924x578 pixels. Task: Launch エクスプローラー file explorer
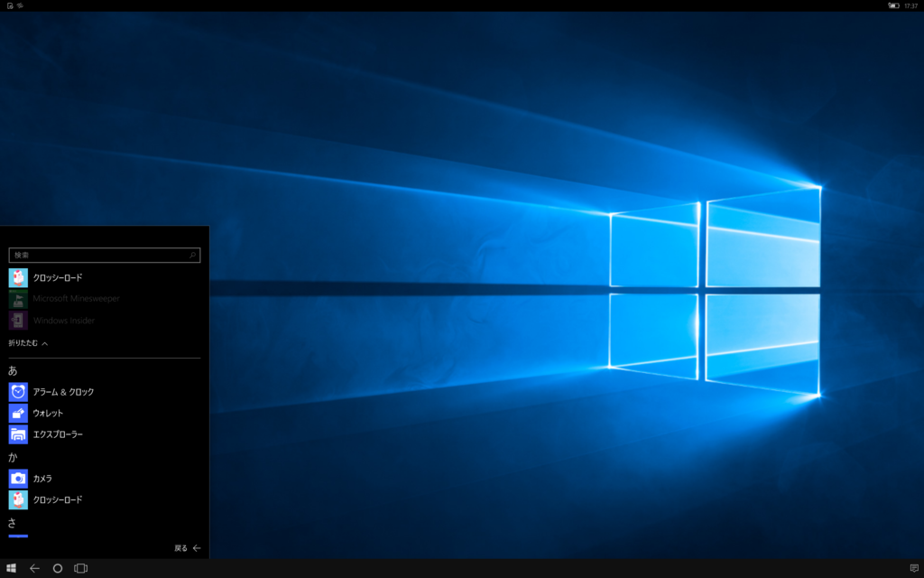pos(105,434)
